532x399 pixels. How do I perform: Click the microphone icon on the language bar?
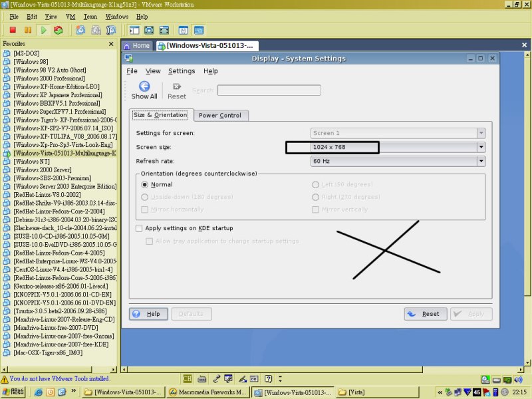217,378
